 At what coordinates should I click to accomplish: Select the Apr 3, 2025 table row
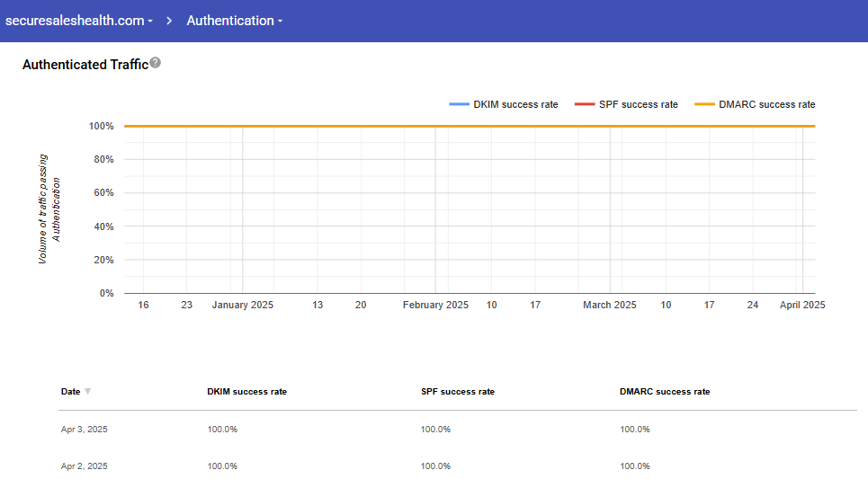(84, 430)
